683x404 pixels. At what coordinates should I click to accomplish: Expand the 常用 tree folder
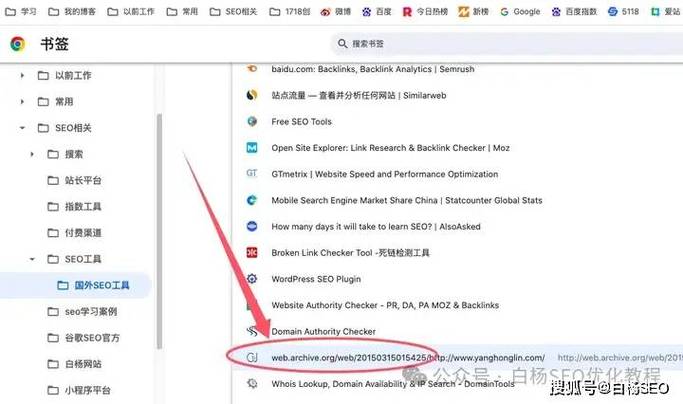22,102
